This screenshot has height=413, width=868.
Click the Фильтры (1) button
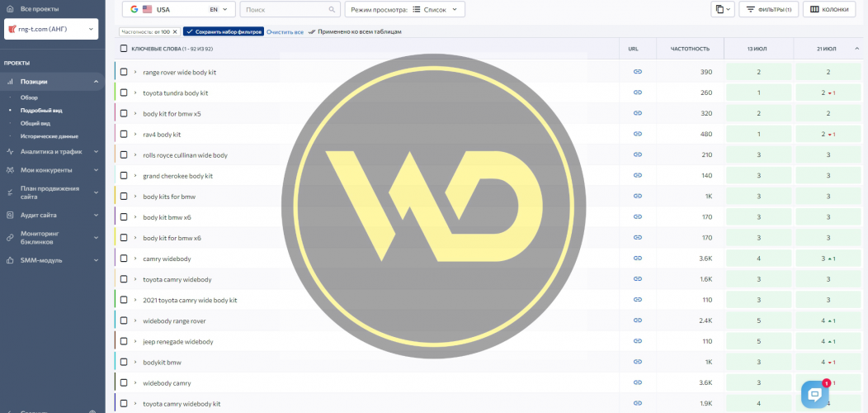769,9
